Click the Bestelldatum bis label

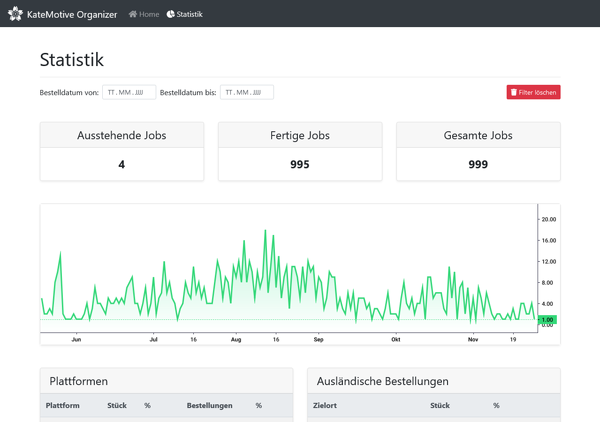(188, 93)
